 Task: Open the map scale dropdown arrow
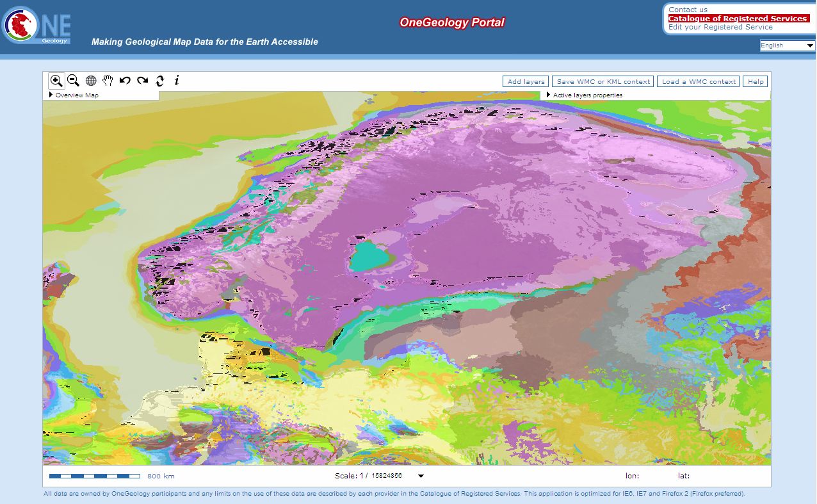click(x=421, y=476)
